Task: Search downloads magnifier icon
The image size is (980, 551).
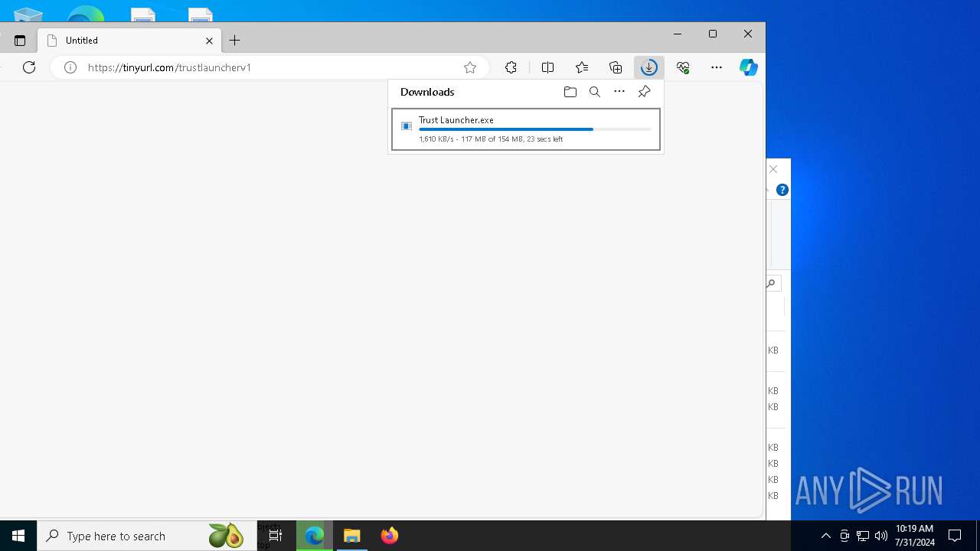Action: pyautogui.click(x=595, y=92)
